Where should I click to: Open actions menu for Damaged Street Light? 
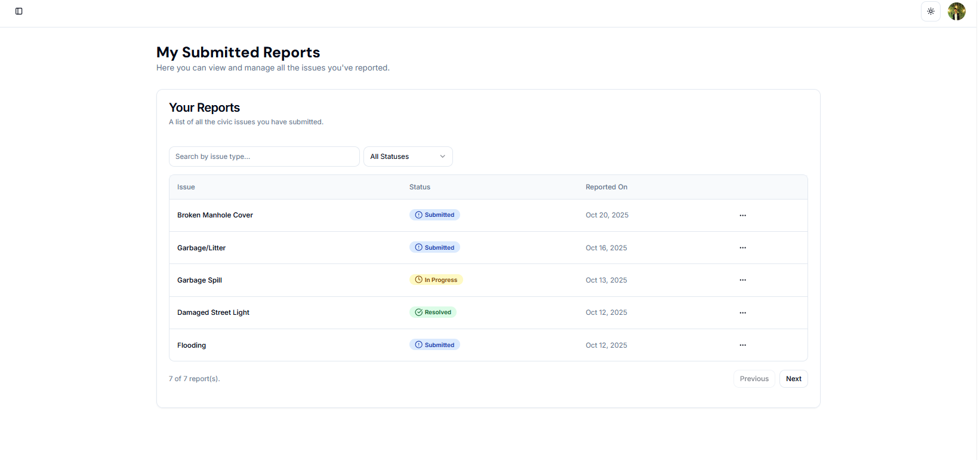point(742,313)
